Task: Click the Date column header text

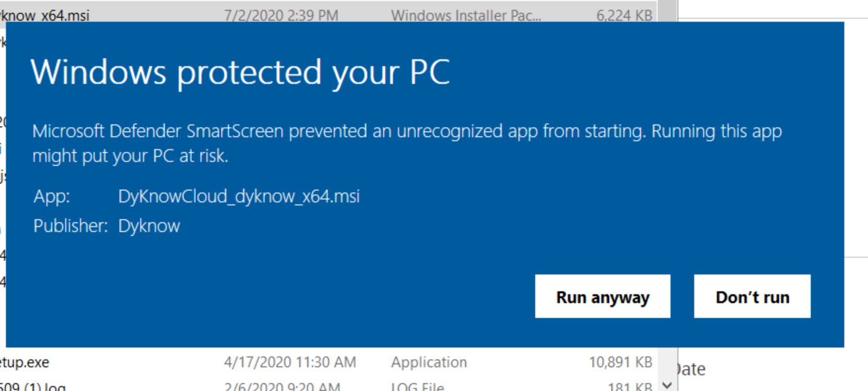Action: coord(690,369)
